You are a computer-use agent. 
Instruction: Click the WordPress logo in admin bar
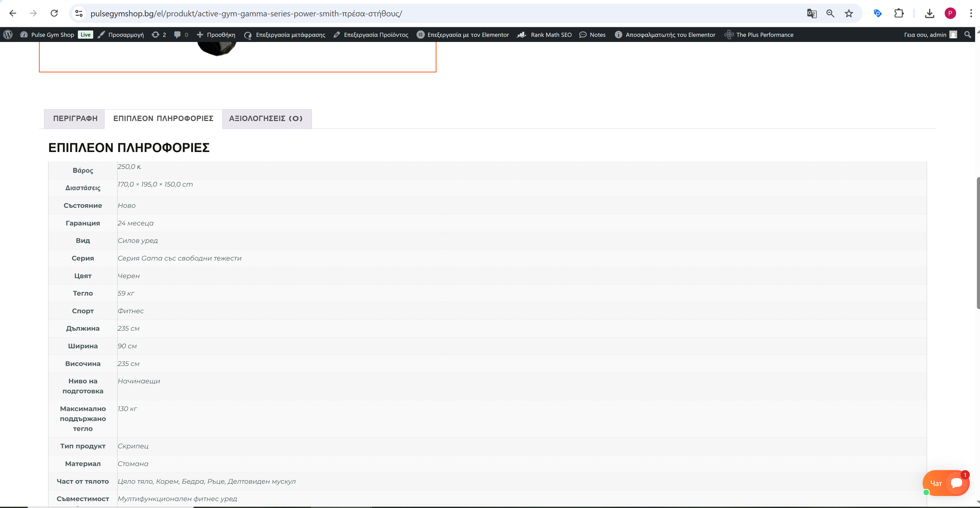point(8,35)
